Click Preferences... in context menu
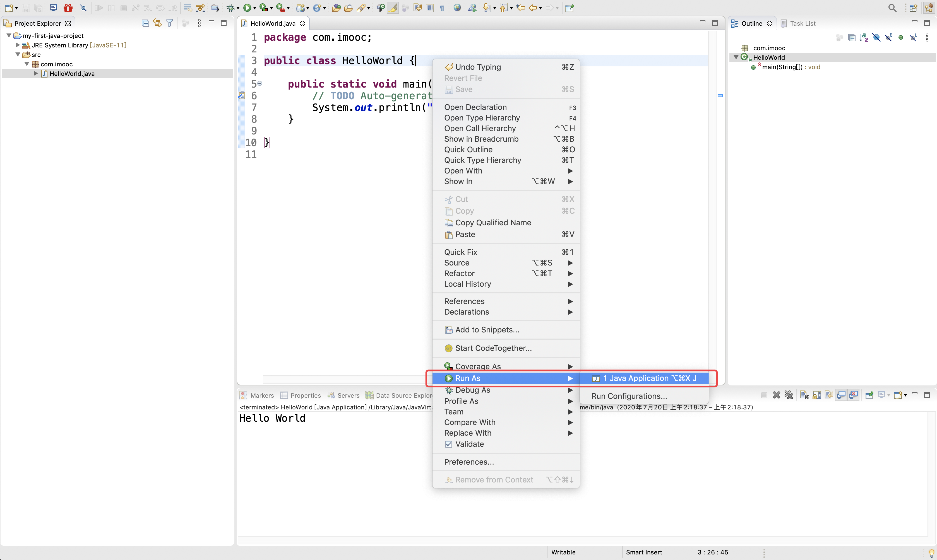937x560 pixels. pos(506,462)
